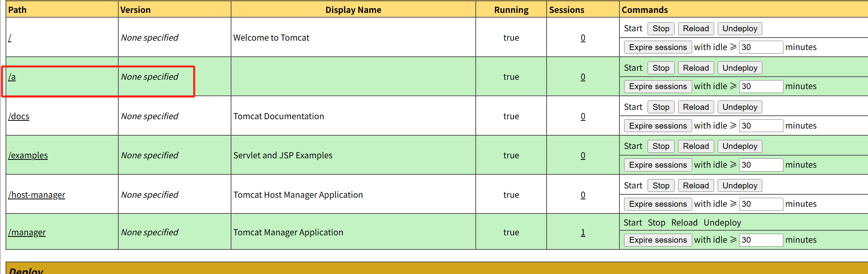868x274 pixels.
Task: Open the /manager path link
Action: (27, 233)
